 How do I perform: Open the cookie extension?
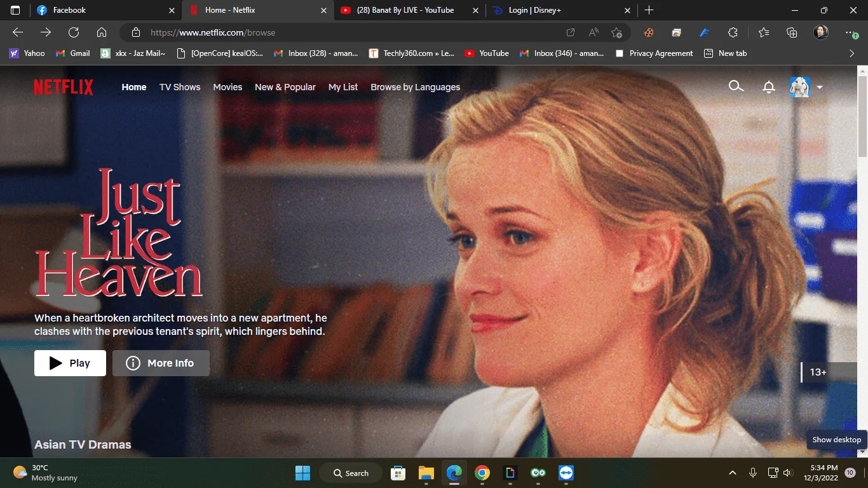tap(649, 32)
